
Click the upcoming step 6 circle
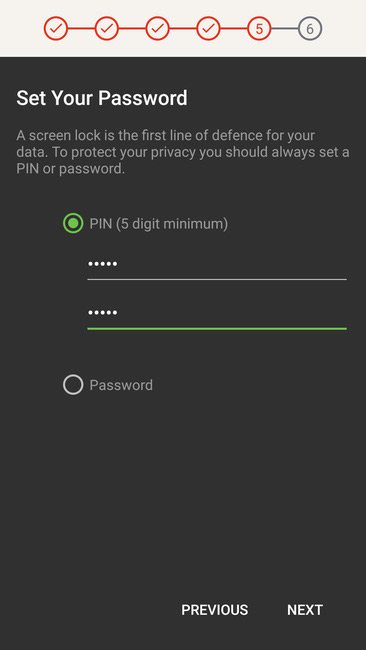pyautogui.click(x=310, y=29)
